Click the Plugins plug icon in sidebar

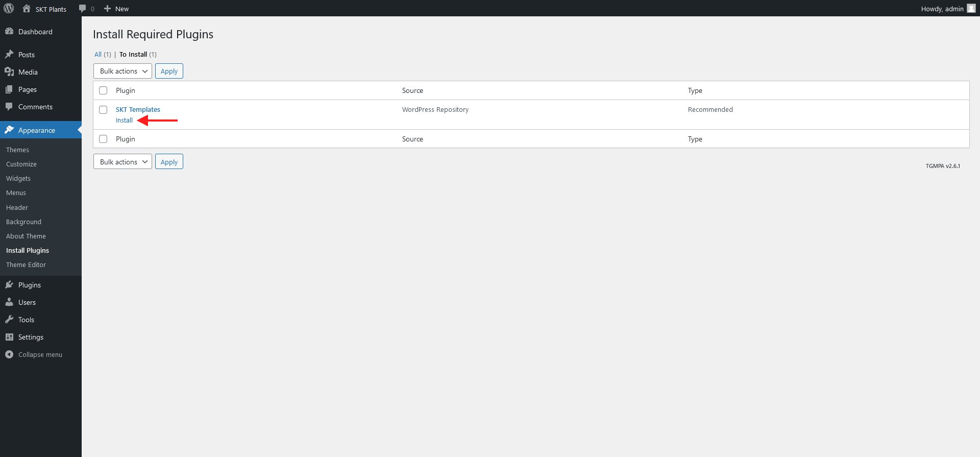tap(9, 285)
